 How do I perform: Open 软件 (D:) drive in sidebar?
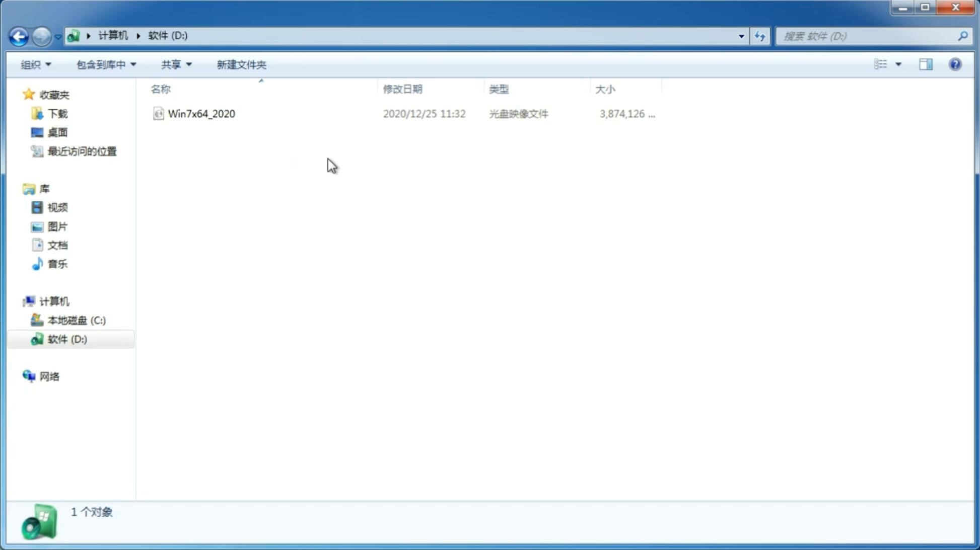67,339
